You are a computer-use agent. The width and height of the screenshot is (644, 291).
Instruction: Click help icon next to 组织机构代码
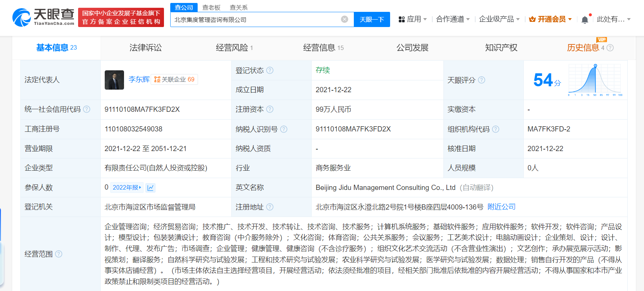pos(496,129)
